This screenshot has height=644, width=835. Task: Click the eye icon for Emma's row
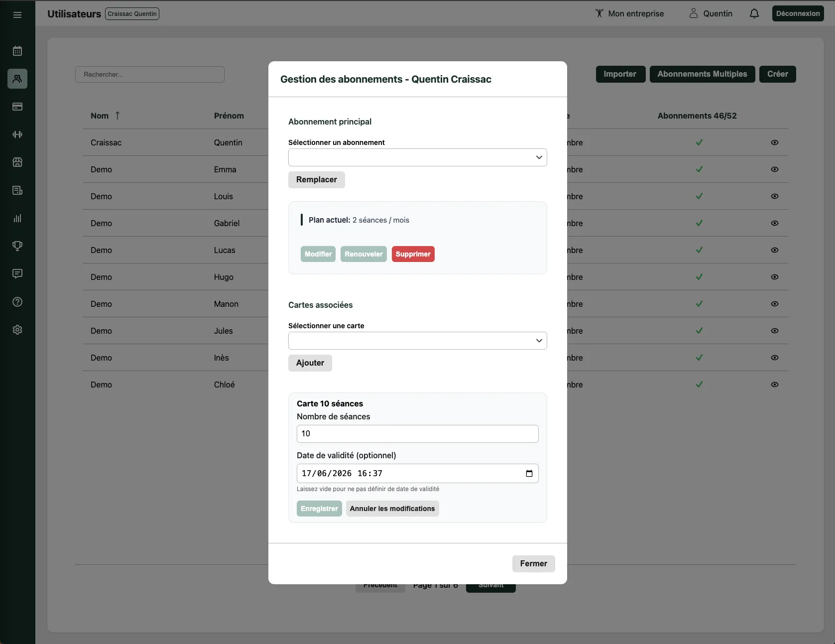click(774, 169)
